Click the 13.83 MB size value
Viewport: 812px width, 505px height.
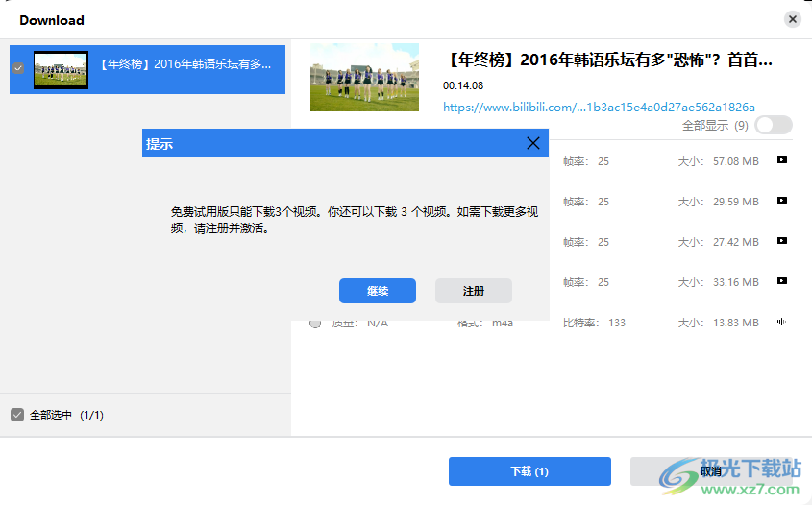coord(735,323)
